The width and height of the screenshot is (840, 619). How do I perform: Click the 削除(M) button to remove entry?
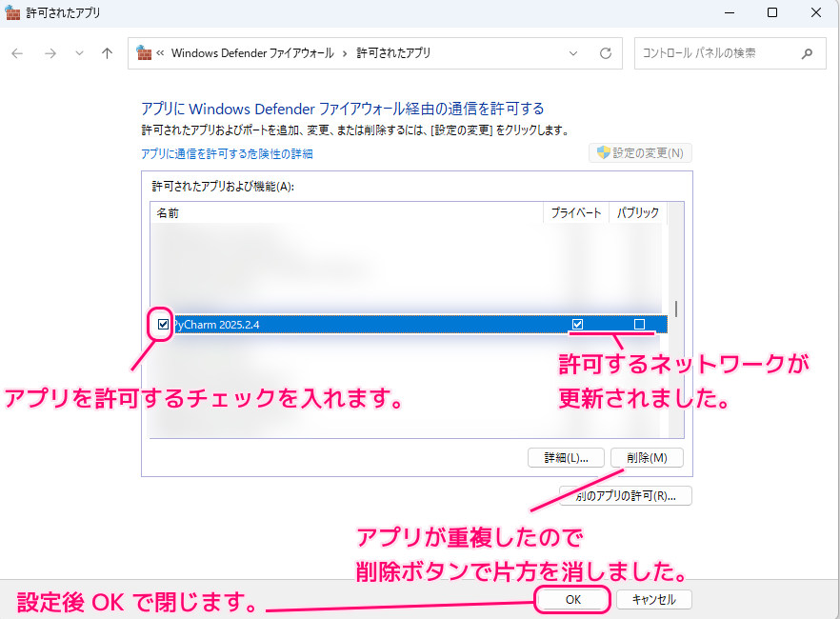[x=647, y=457]
